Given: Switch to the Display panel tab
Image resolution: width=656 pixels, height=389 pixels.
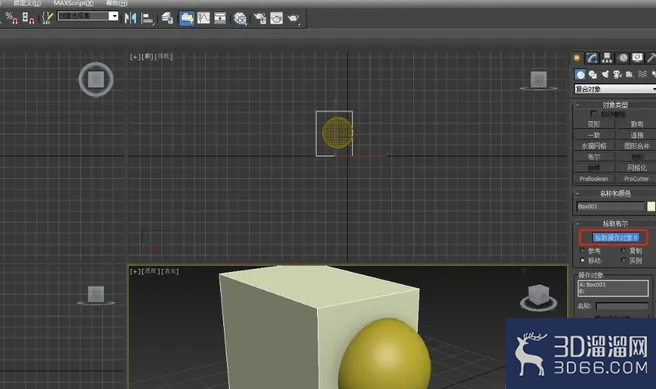Looking at the screenshot, I should pos(637,58).
